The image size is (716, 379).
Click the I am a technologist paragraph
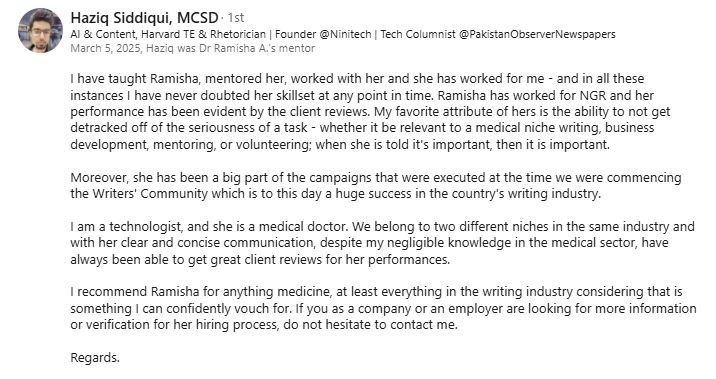(383, 243)
